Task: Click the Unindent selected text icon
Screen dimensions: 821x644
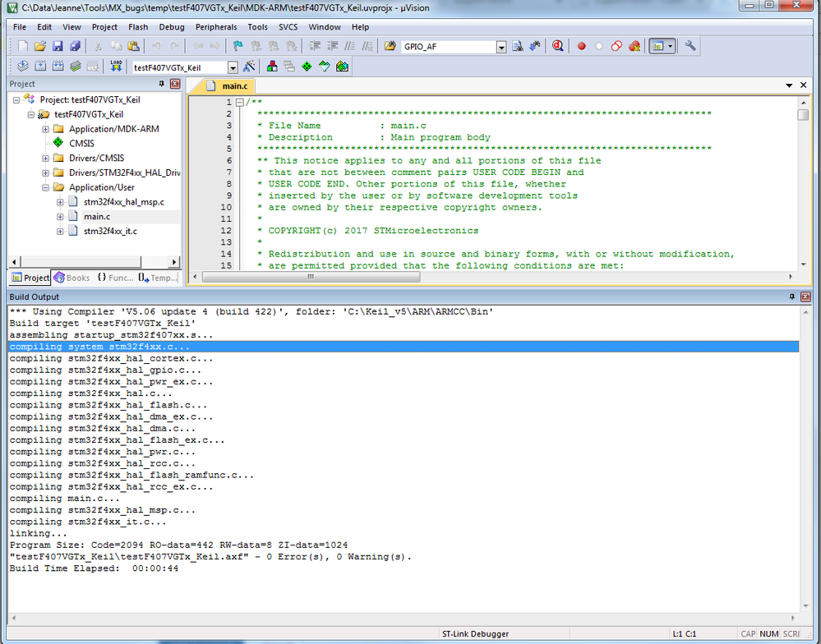Action: click(333, 46)
